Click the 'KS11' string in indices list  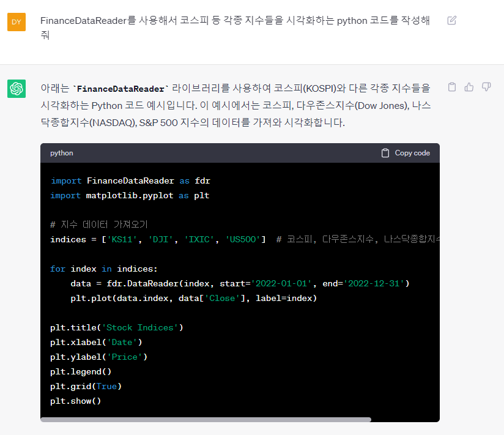coord(122,239)
